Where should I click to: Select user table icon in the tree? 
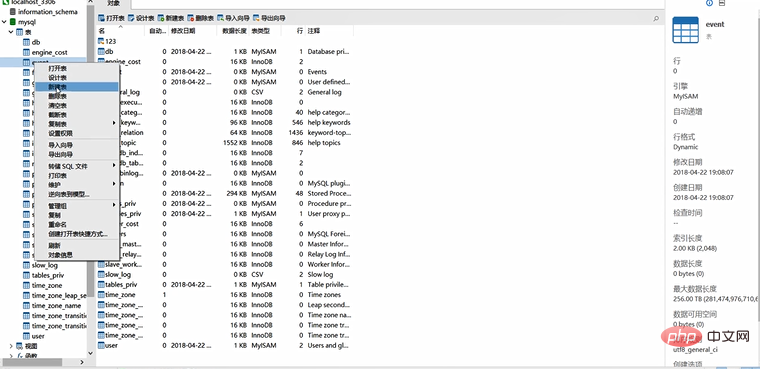coord(26,336)
